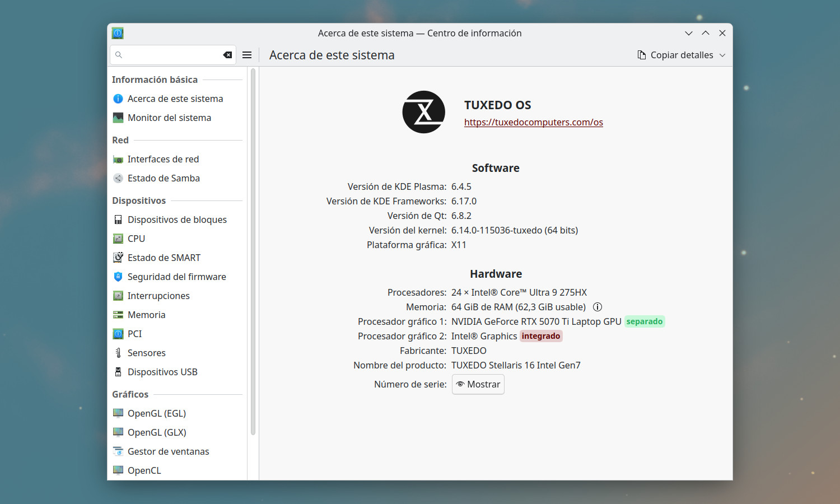Click the Estado de SMART icon
Image resolution: width=840 pixels, height=504 pixels.
118,258
